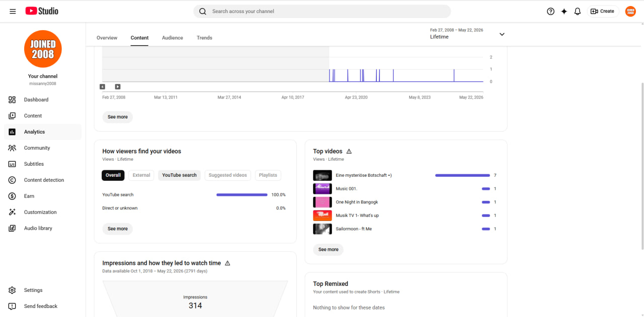Viewport: 644px width, 317px height.
Task: Select the External traffic source chip
Action: coord(141,175)
